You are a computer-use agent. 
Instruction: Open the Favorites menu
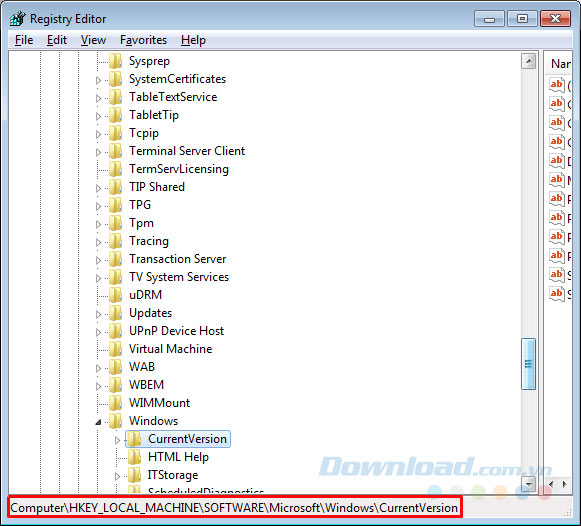click(143, 40)
